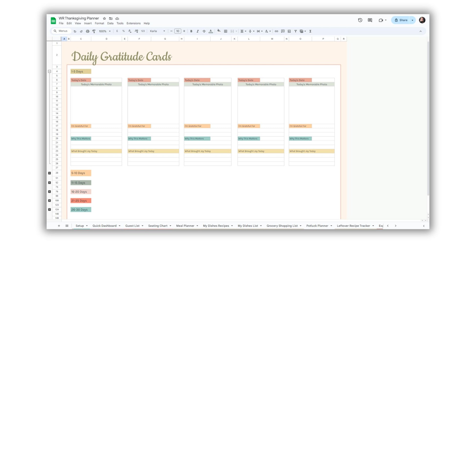Image resolution: width=476 pixels, height=476 pixels.
Task: Open Share button dropdown arrow
Action: pyautogui.click(x=412, y=20)
